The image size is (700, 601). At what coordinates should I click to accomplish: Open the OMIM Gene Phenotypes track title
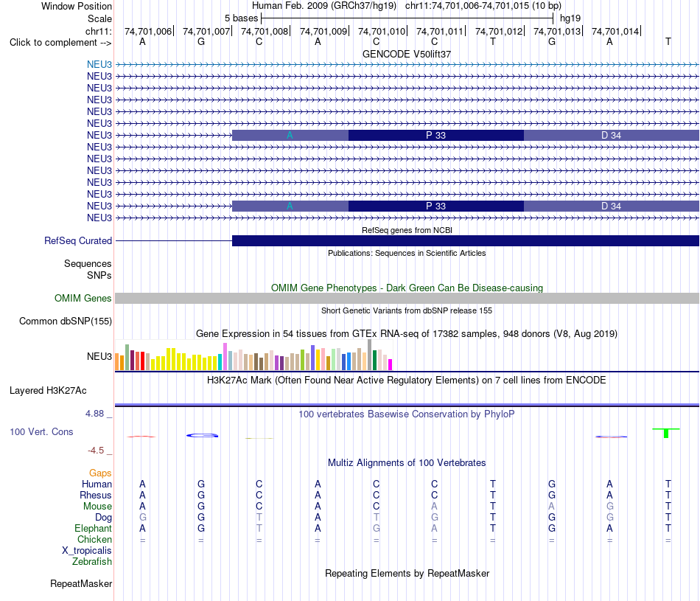(x=407, y=288)
